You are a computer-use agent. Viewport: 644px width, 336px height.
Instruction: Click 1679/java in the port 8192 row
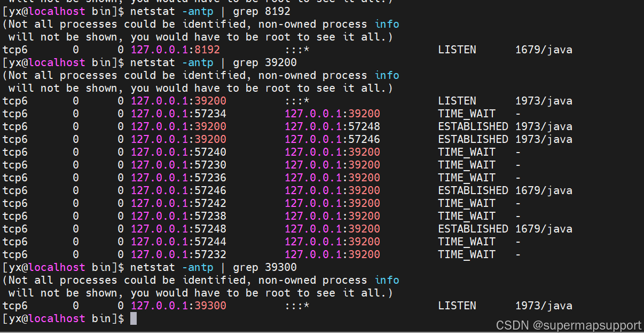(544, 50)
